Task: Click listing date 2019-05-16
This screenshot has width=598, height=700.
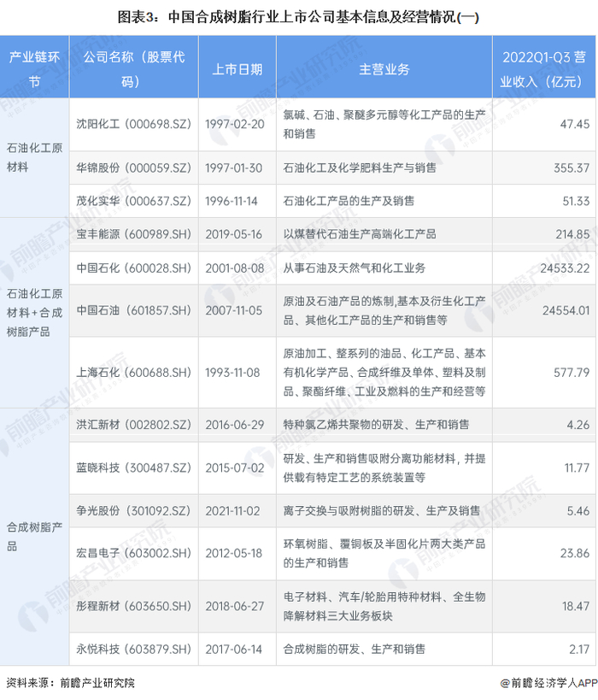Action: coord(234,234)
